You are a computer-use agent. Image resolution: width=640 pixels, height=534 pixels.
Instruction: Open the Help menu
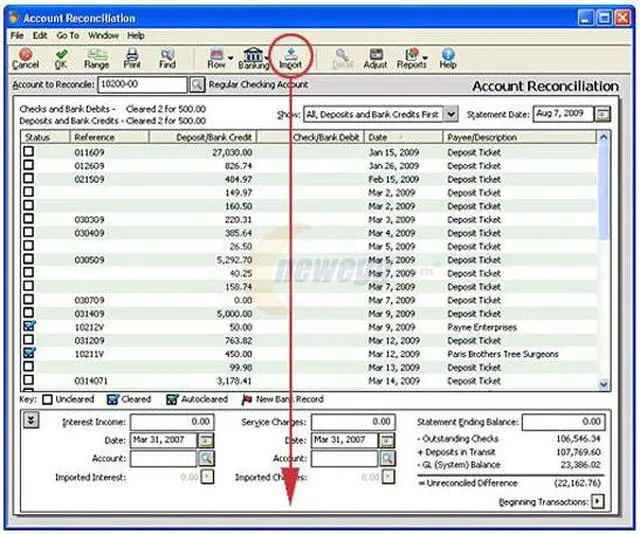click(x=136, y=36)
